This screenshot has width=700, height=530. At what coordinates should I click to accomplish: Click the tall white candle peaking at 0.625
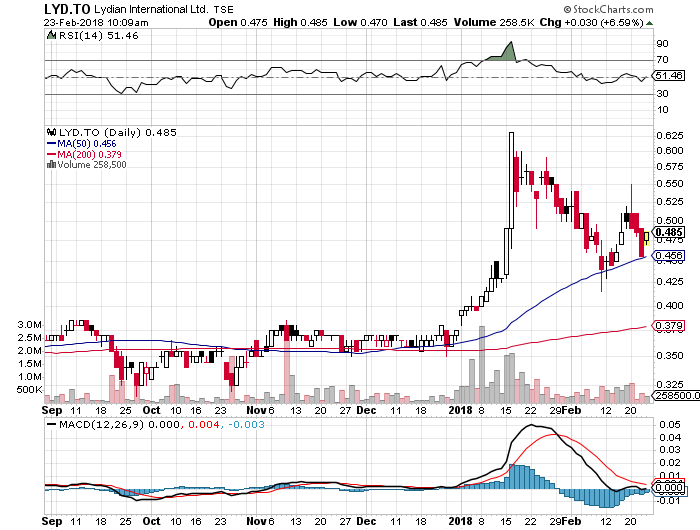pos(511,179)
